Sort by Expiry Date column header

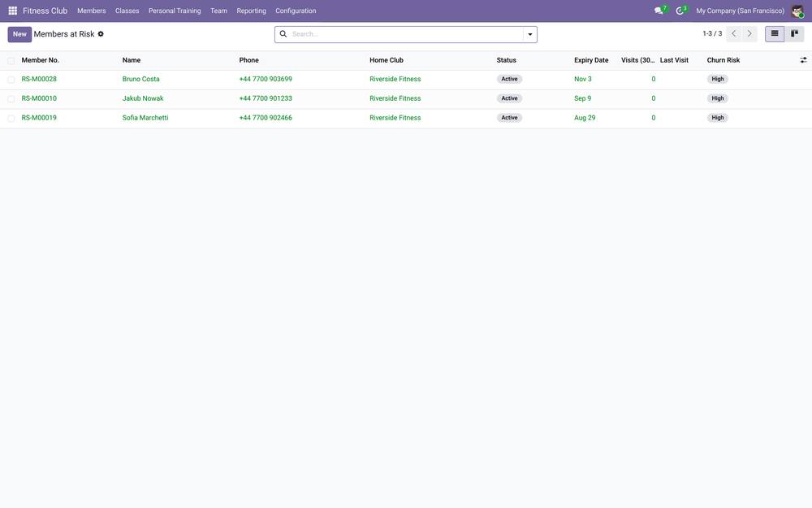point(591,60)
